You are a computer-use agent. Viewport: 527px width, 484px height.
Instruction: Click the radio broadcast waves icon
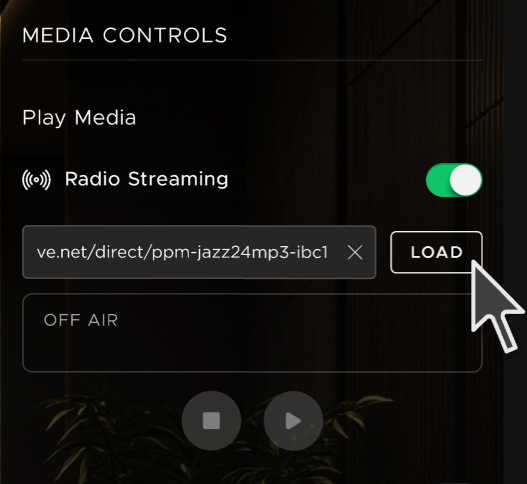coord(36,179)
